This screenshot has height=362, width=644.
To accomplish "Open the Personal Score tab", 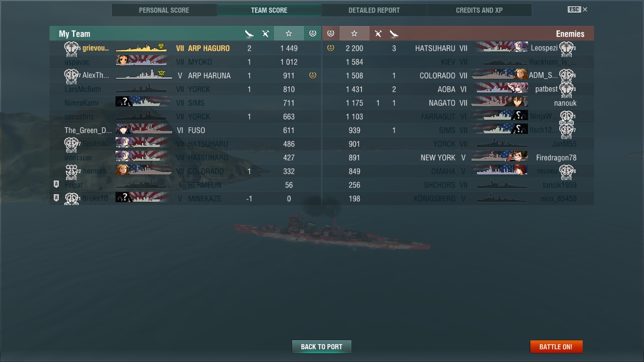I will [x=164, y=10].
